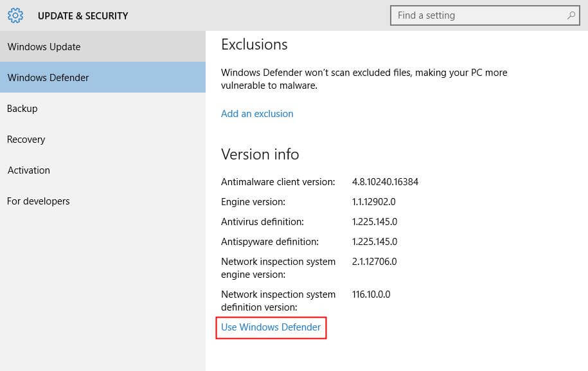Select the Exclusions section heading
The image size is (588, 371).
(253, 44)
